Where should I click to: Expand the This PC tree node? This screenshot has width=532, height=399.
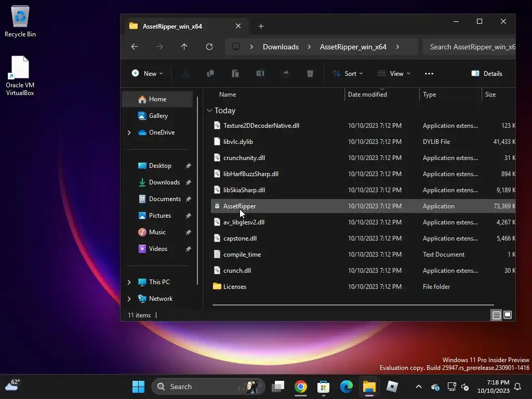(129, 282)
